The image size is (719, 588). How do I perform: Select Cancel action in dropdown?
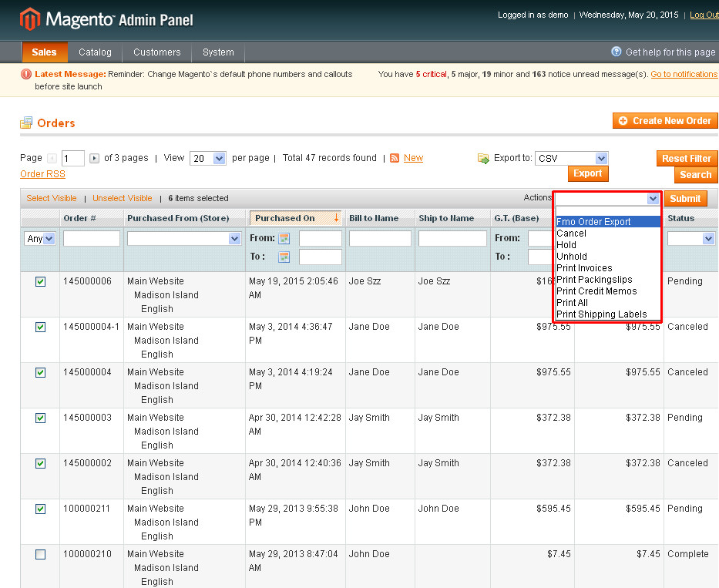[x=607, y=233]
